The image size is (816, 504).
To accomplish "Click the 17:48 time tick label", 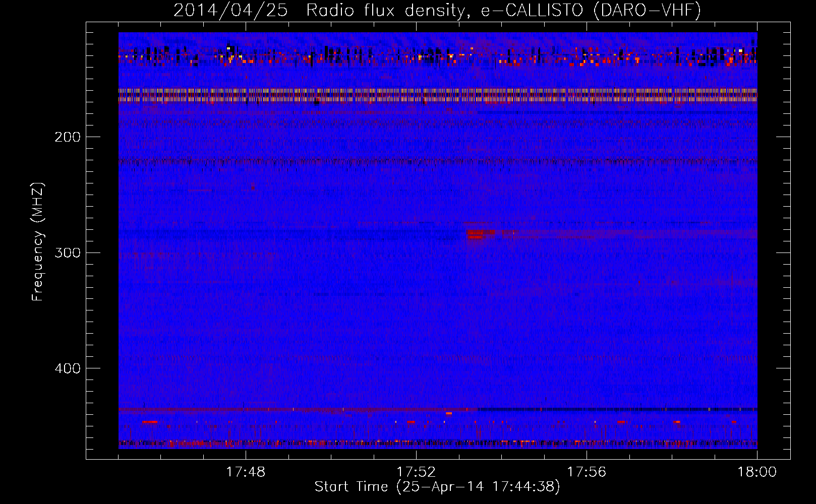I will [x=246, y=472].
